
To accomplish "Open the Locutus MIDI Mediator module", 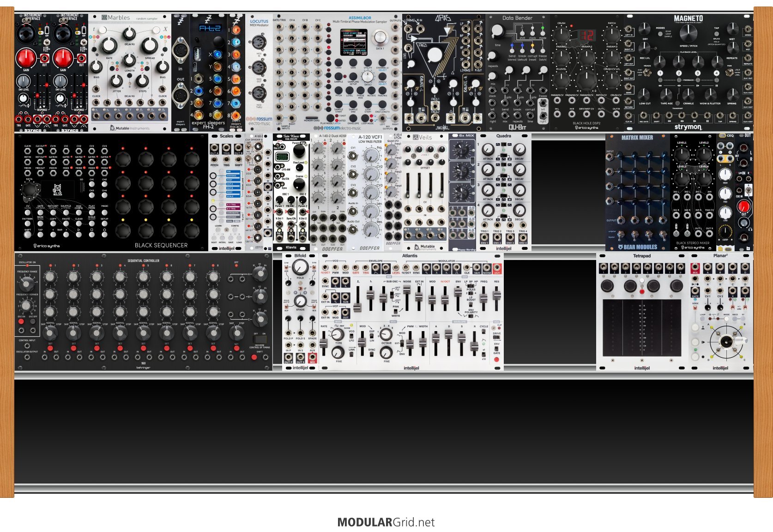I will pyautogui.click(x=259, y=73).
